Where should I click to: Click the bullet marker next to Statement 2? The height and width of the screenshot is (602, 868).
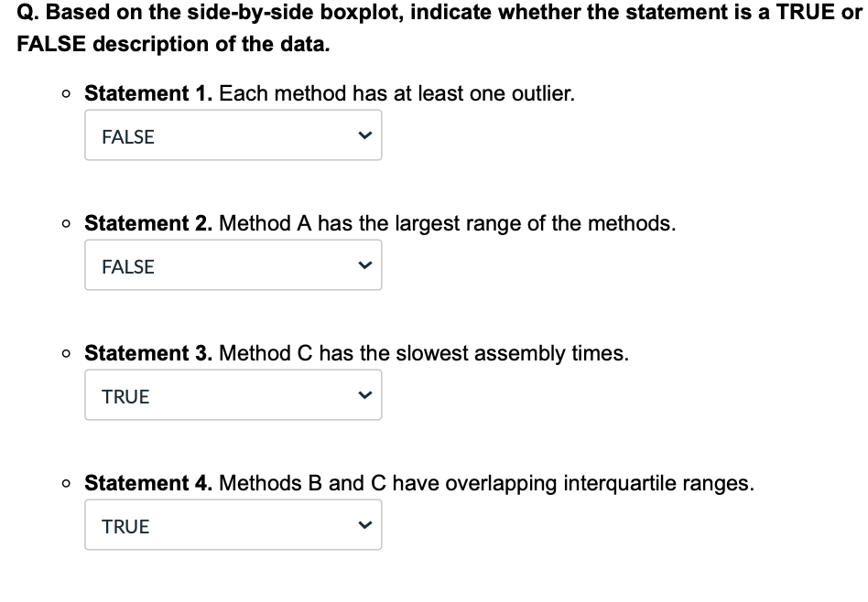click(x=64, y=223)
